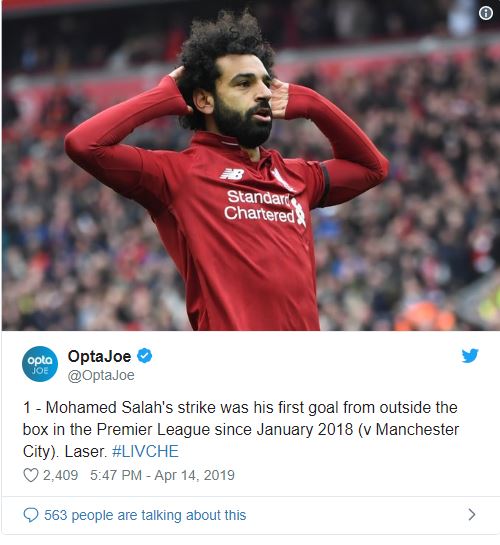500x545 pixels.
Task: Click the tweet text about Salah's strike
Action: point(241,430)
